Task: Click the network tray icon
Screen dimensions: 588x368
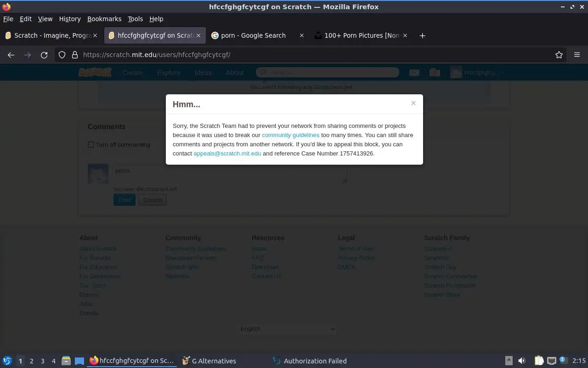Action: click(x=552, y=361)
